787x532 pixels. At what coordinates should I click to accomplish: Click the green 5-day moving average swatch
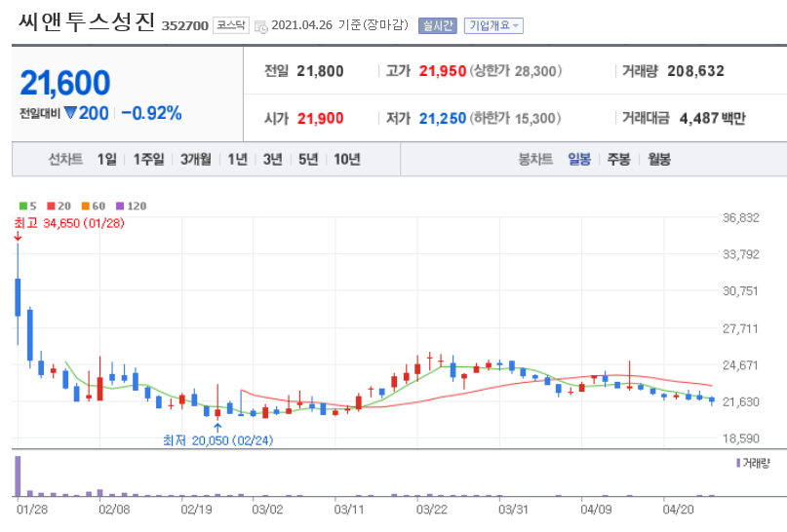coord(23,206)
